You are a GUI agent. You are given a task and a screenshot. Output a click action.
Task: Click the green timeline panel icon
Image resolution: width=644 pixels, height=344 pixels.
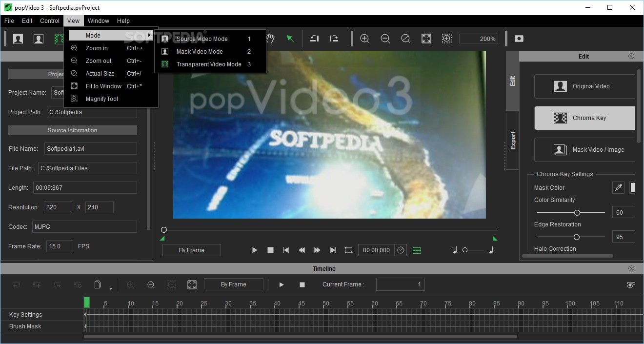pos(417,250)
